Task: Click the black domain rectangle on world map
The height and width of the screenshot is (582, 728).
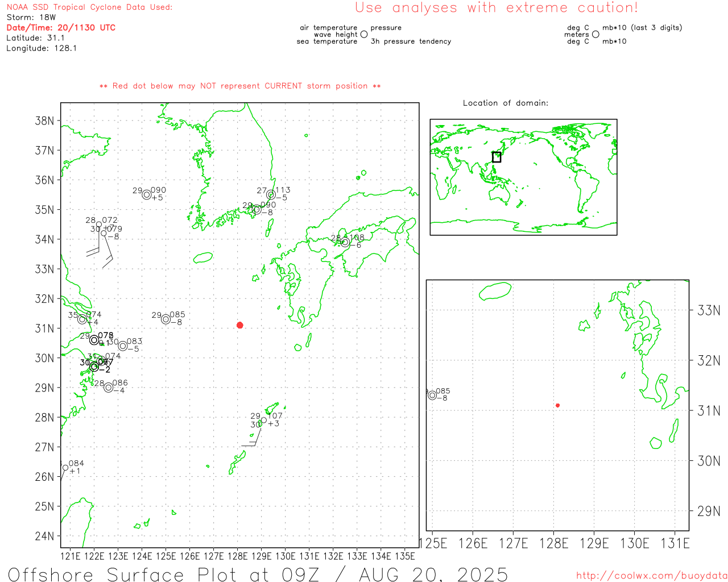Action: (x=497, y=157)
